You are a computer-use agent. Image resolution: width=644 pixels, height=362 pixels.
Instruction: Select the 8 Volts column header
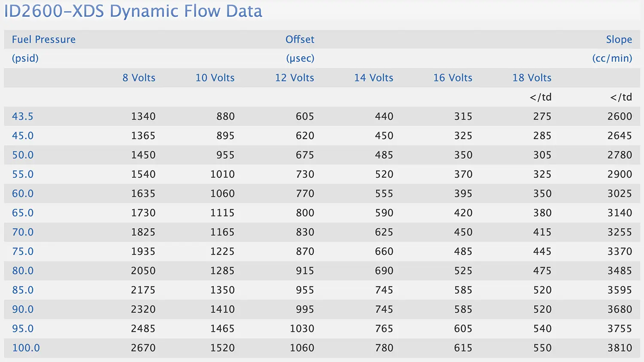(x=139, y=78)
